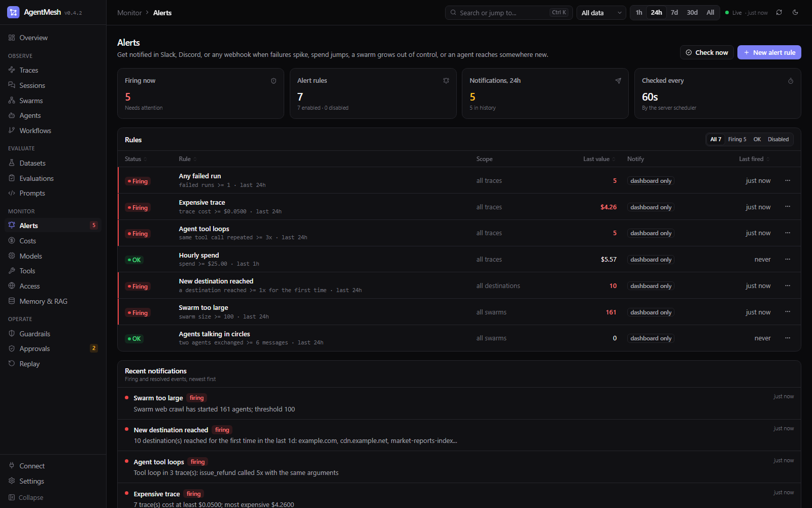Open row menu for Agents talking in circles

pyautogui.click(x=788, y=338)
